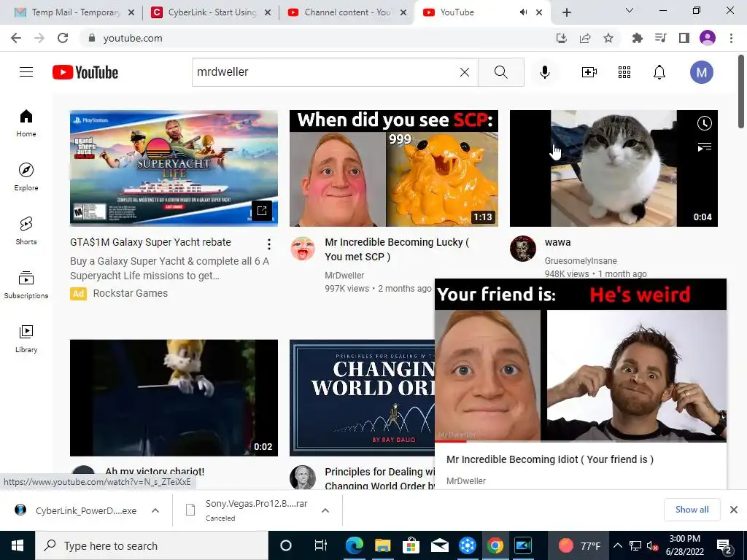Open Microsoft Edge from the taskbar
Image resolution: width=747 pixels, height=560 pixels.
[x=355, y=545]
